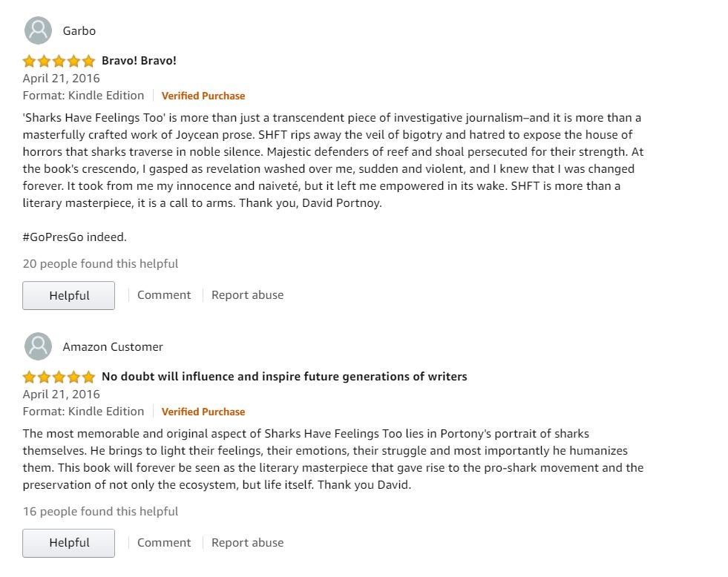This screenshot has width=728, height=577.
Task: Open Amazon Customer reviewer name link
Action: tap(113, 346)
